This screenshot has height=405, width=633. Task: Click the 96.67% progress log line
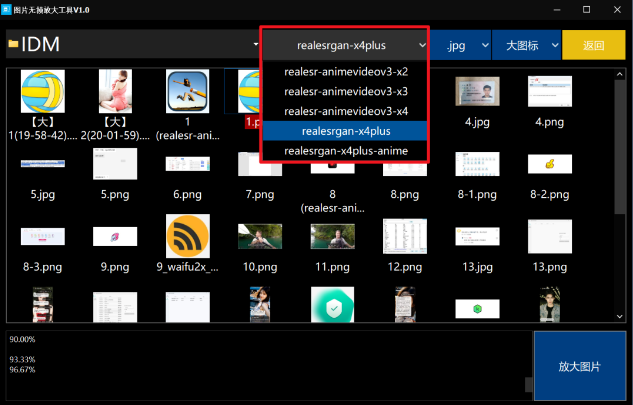[23, 369]
